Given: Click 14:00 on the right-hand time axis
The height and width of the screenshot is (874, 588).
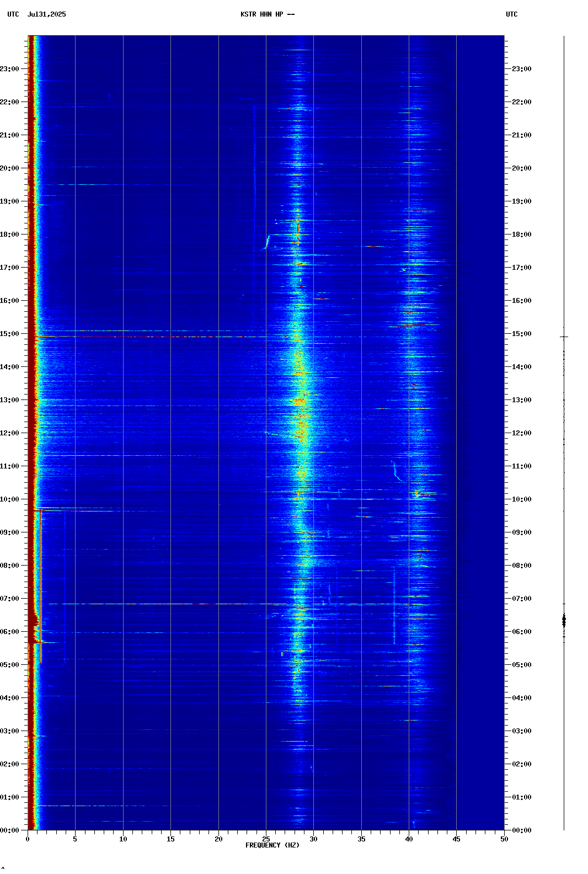Looking at the screenshot, I should coord(522,367).
